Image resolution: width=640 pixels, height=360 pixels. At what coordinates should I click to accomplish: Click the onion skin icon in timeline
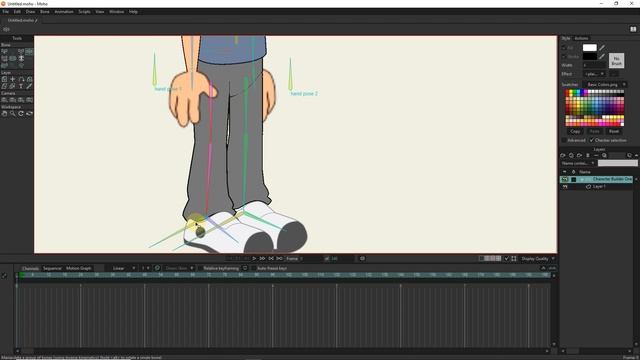(157, 268)
